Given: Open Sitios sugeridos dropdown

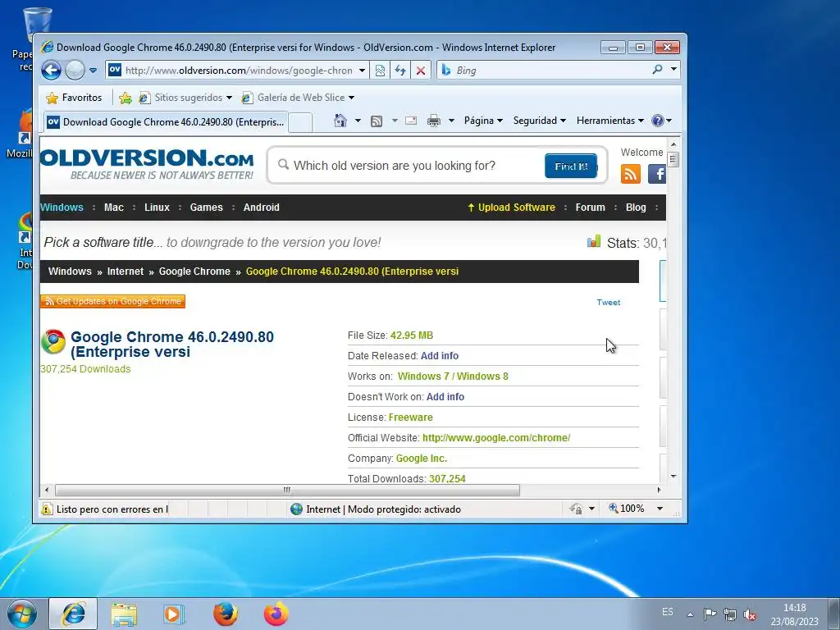Looking at the screenshot, I should pyautogui.click(x=185, y=98).
